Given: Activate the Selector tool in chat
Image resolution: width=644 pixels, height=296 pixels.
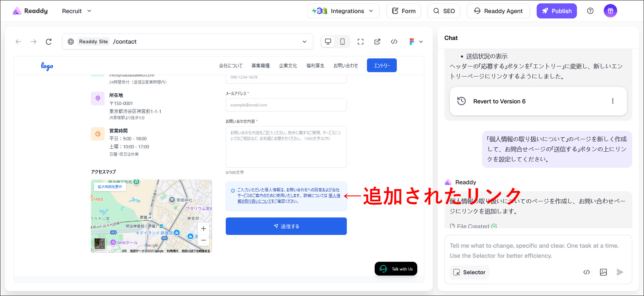Looking at the screenshot, I should [x=469, y=272].
